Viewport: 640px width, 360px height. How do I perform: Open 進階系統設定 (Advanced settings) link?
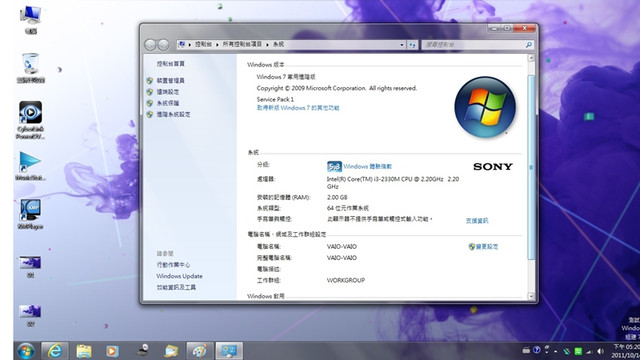coord(173,114)
